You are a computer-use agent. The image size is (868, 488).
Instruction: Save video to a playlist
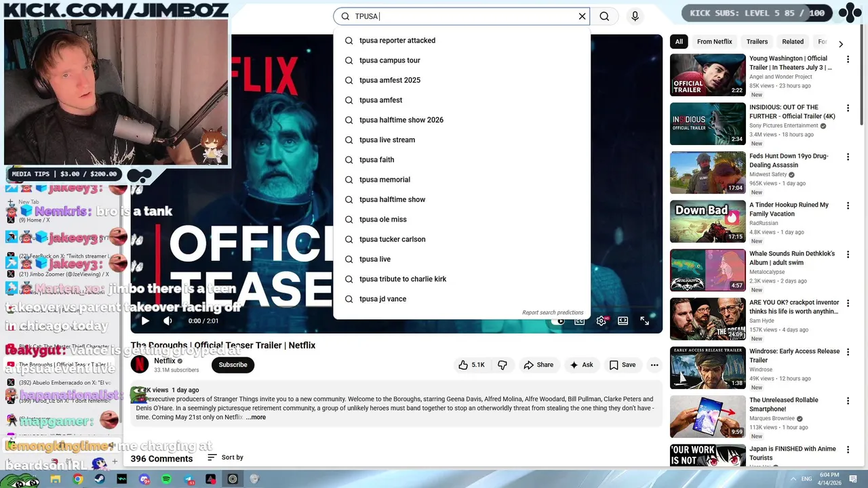[622, 365]
